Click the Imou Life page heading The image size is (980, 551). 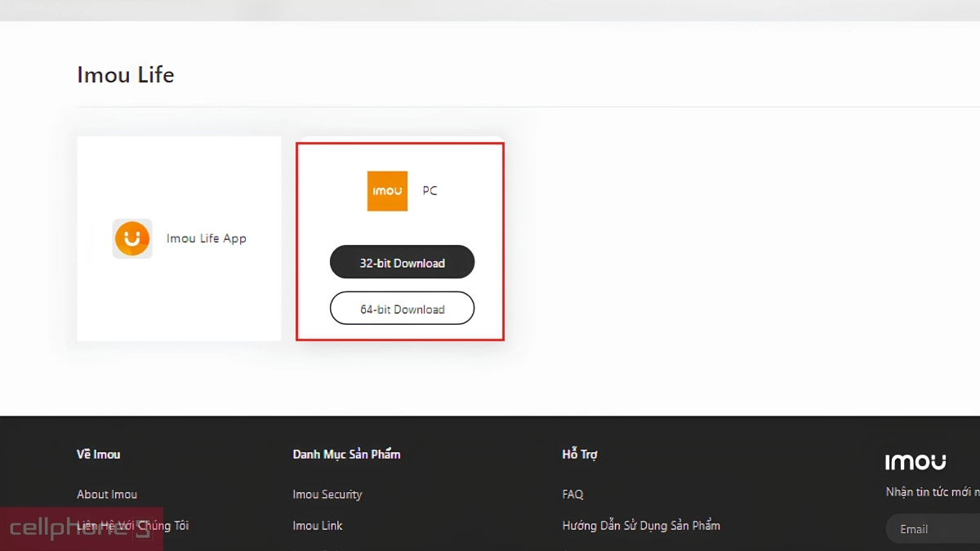(126, 75)
